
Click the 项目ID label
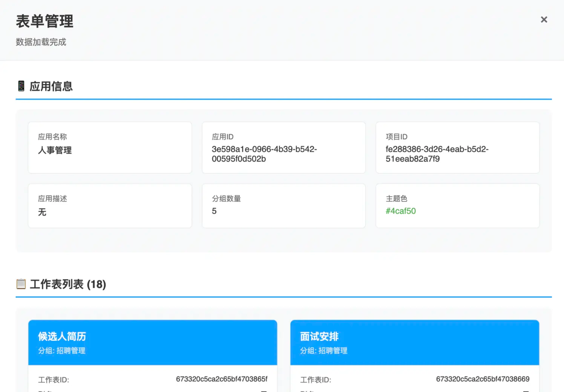(x=397, y=137)
